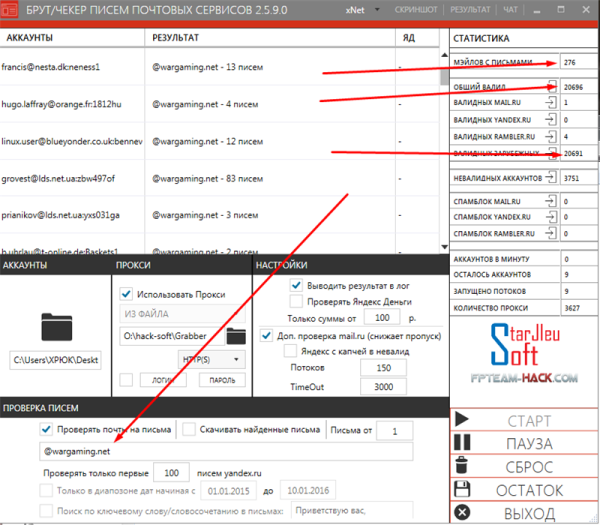Toggle the Использовать Прокси checkbox
Image resolution: width=600 pixels, height=525 pixels.
[x=125, y=294]
